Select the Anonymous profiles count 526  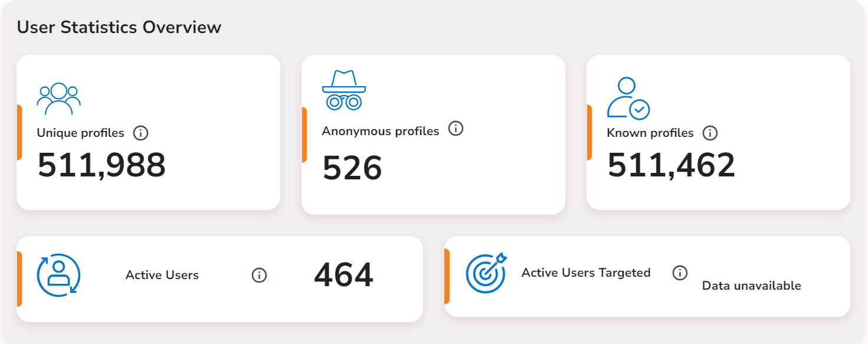pos(352,168)
